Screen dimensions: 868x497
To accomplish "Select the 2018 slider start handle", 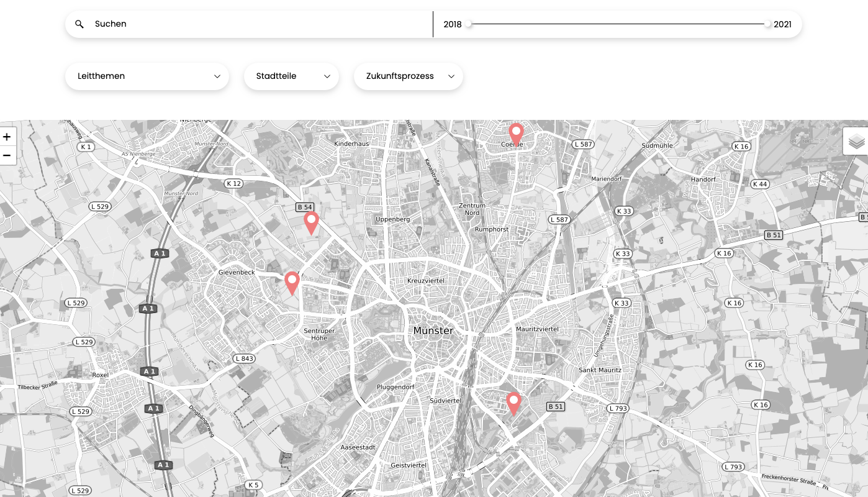I will (469, 24).
